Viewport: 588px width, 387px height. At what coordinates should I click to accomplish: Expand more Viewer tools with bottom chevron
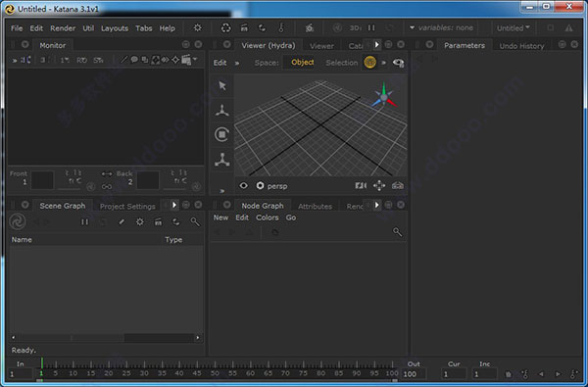click(222, 191)
